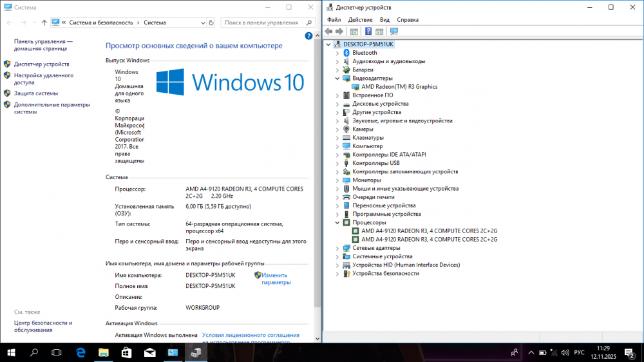This screenshot has width=644, height=362.
Task: Open Task View from taskbar
Action: click(x=57, y=352)
